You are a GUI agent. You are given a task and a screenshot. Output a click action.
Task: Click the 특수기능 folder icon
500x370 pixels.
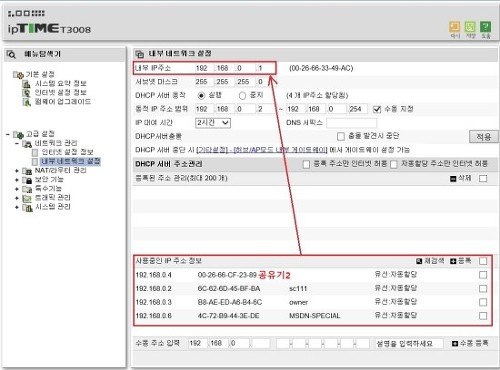coord(27,189)
